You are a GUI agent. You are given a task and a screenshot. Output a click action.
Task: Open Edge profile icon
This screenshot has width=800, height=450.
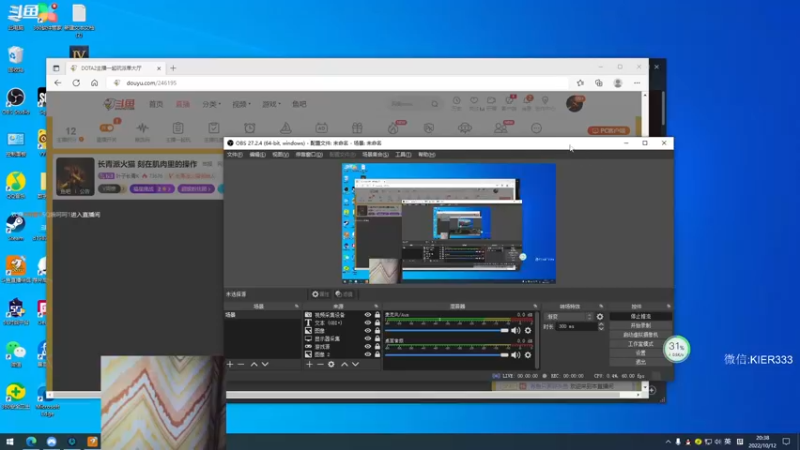[x=617, y=83]
